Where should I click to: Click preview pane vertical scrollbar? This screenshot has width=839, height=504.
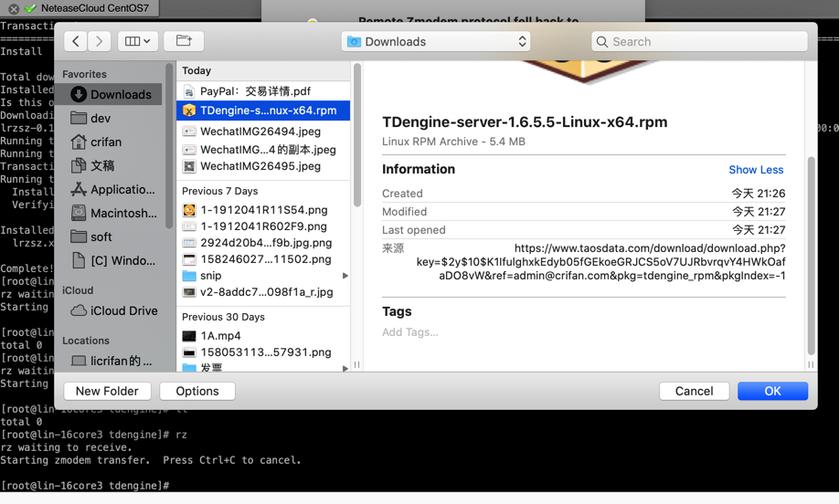(x=811, y=256)
